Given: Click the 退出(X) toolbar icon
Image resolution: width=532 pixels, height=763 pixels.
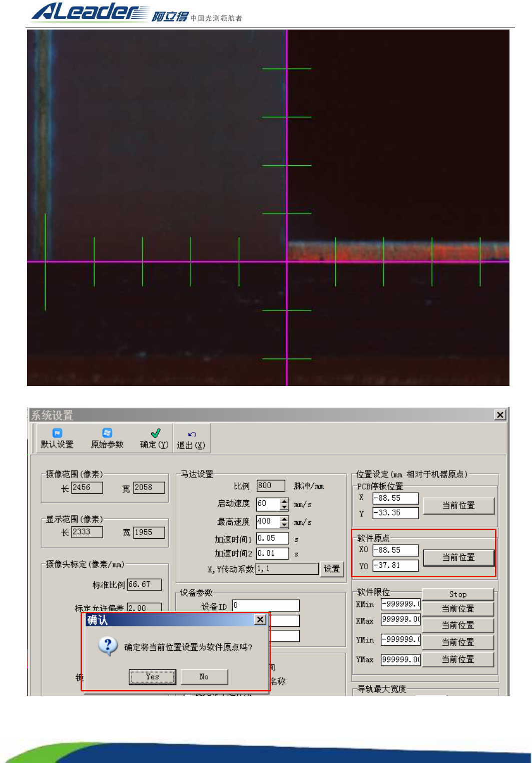Looking at the screenshot, I should (192, 434).
